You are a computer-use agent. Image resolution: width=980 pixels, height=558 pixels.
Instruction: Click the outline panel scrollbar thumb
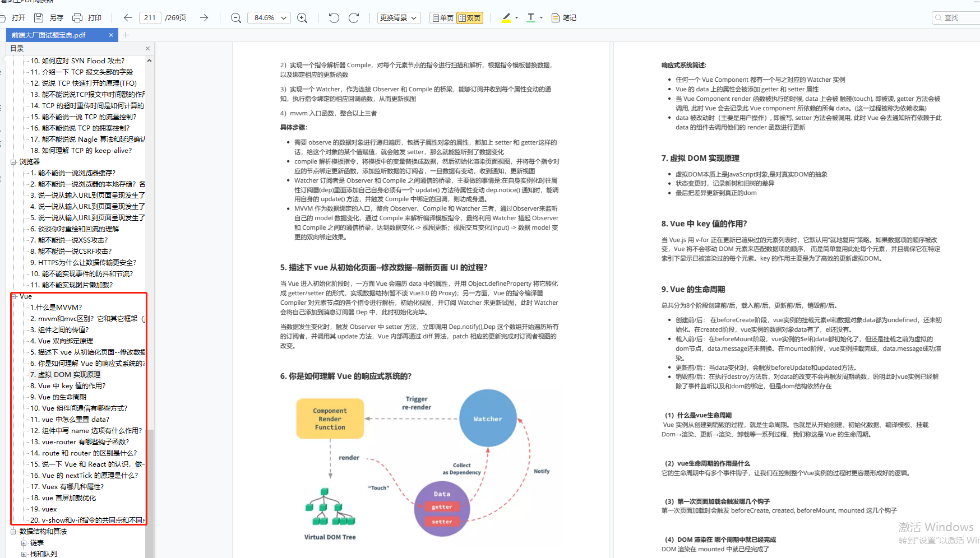(149, 493)
